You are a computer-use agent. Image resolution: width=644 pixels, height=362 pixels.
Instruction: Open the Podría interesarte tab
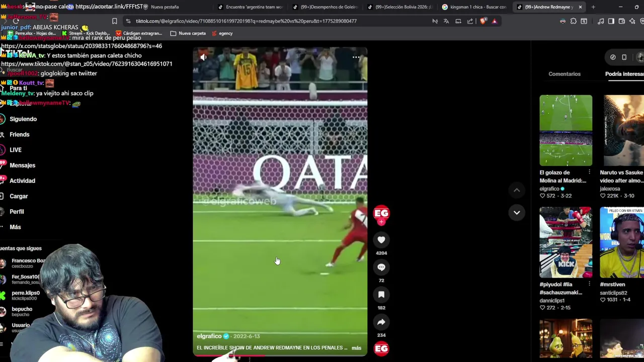[624, 74]
